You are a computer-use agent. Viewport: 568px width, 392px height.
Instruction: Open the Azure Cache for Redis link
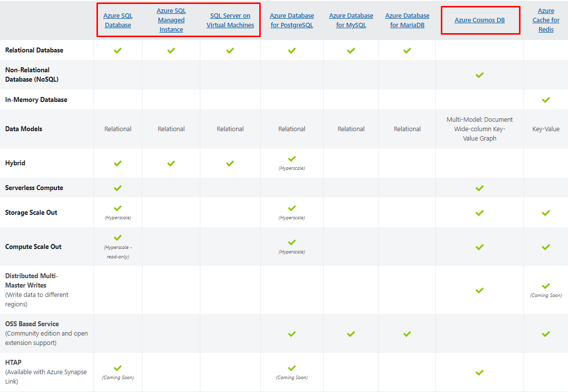click(546, 20)
